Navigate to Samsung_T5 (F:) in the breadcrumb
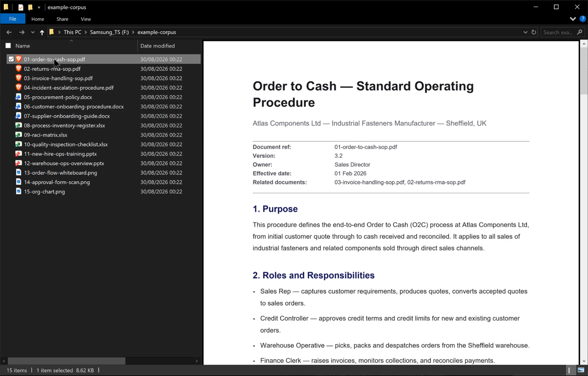The width and height of the screenshot is (588, 376). click(x=109, y=32)
